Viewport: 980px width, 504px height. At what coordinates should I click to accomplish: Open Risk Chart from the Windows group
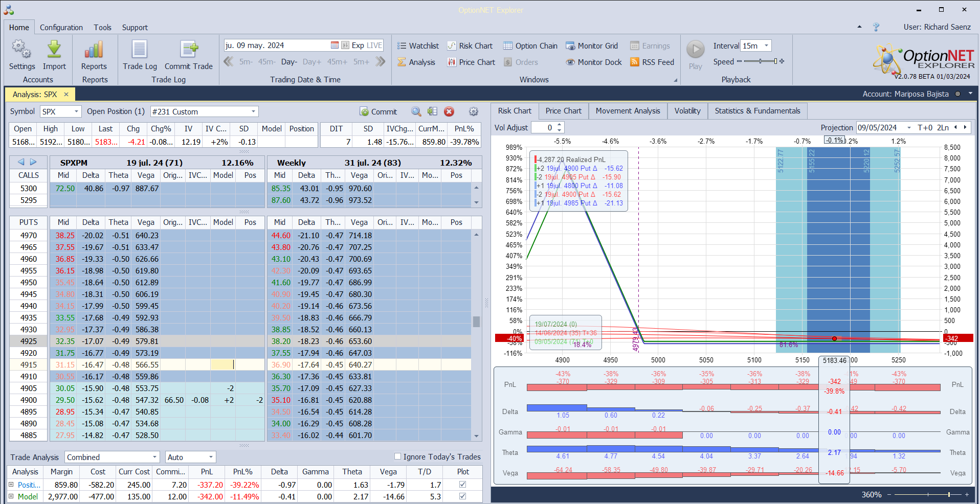470,46
